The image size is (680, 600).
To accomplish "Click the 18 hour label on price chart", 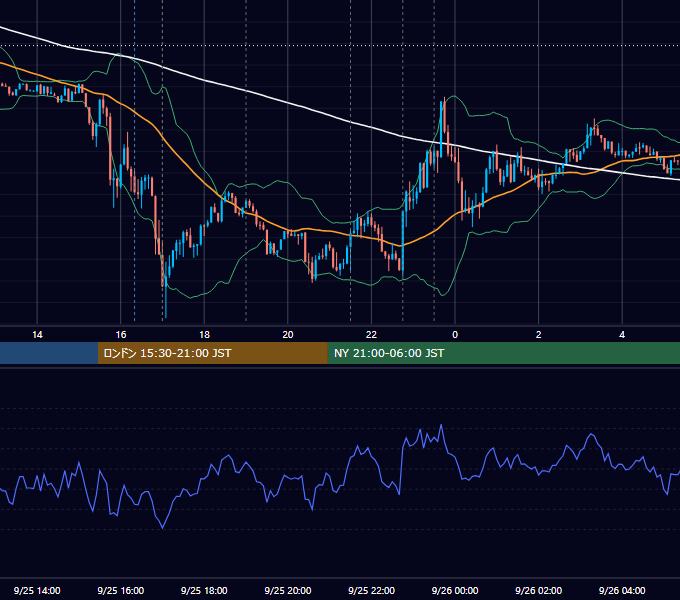I will (x=204, y=335).
